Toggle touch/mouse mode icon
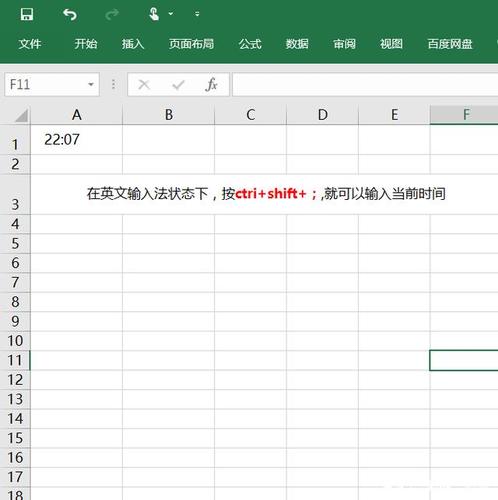Viewport: 498px width, 500px height. tap(154, 14)
